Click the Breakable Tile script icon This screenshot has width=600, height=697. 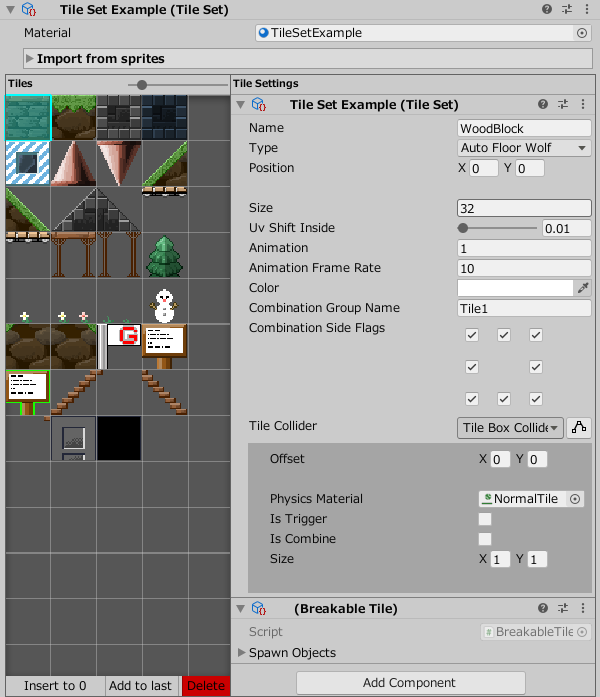[259, 608]
